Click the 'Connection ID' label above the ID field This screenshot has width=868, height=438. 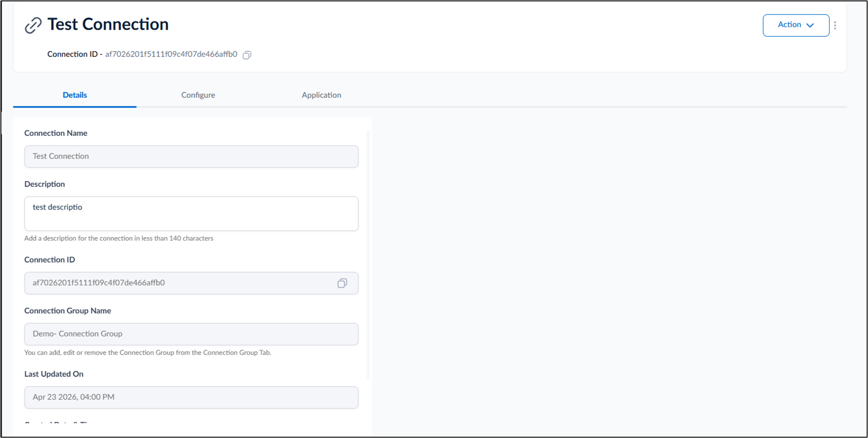pos(49,260)
